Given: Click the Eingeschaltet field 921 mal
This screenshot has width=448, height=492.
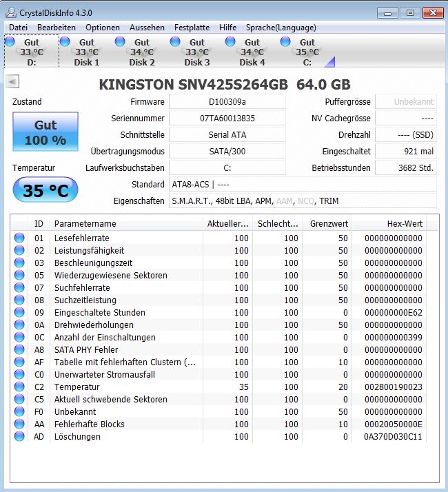Looking at the screenshot, I should click(x=406, y=151).
